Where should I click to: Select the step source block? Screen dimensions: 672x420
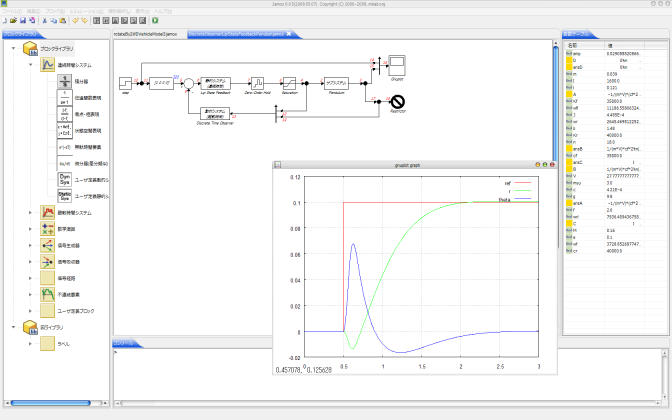click(126, 83)
